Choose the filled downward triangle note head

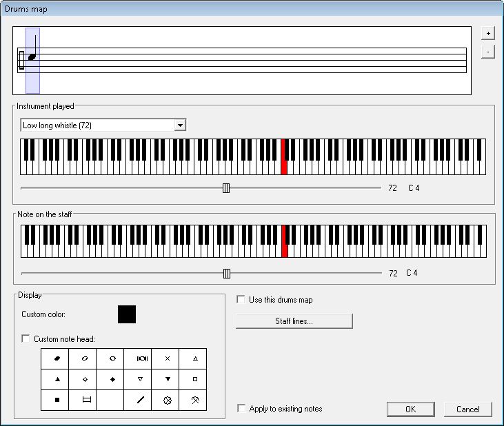point(167,379)
